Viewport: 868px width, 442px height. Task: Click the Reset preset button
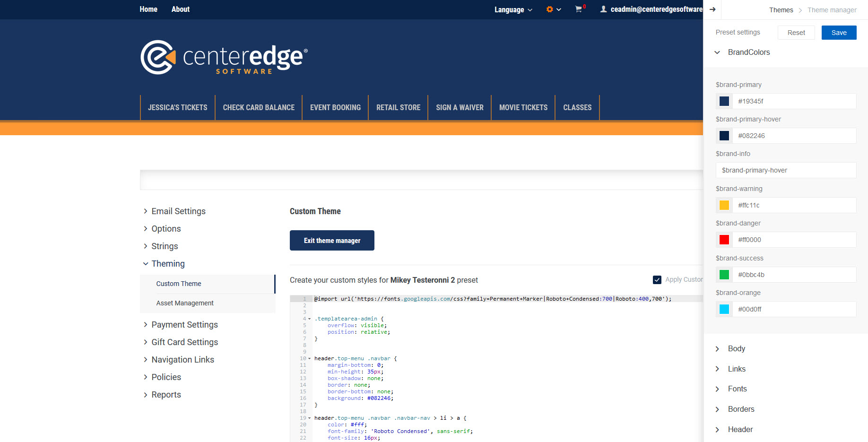click(x=796, y=33)
